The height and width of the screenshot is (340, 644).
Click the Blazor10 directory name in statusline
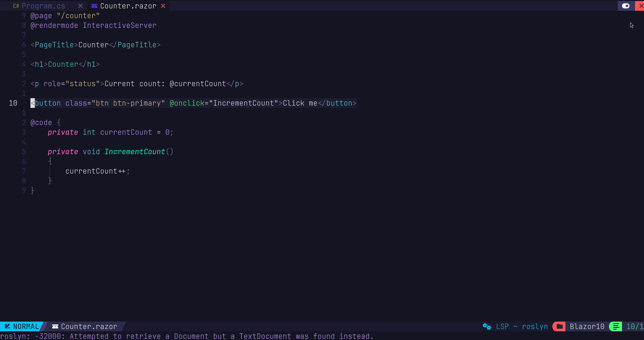[x=587, y=326]
